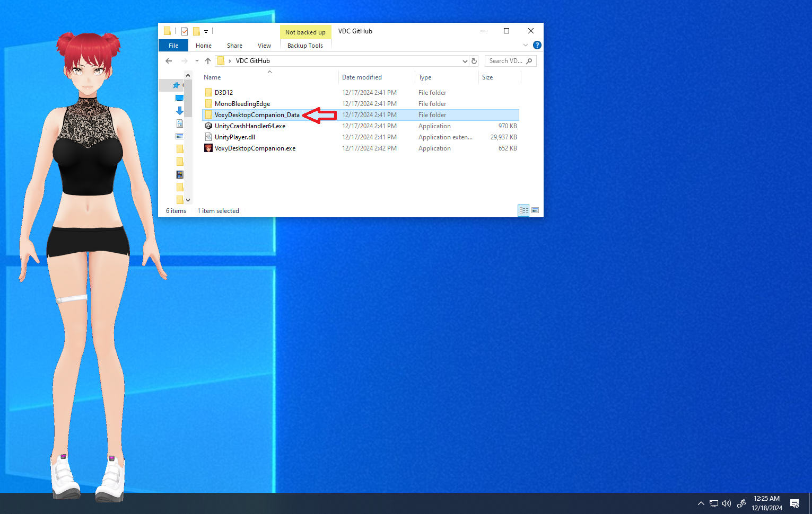The image size is (812, 514).
Task: Click the Quick access star in sidebar
Action: pos(176,85)
